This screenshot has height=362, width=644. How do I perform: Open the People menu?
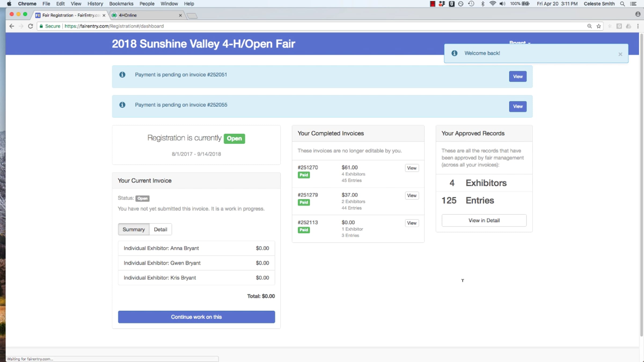pos(147,4)
